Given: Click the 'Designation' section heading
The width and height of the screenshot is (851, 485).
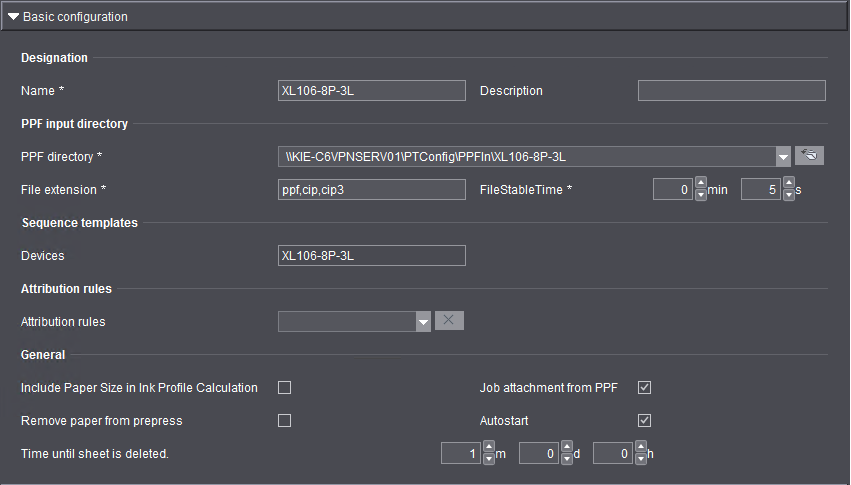Looking at the screenshot, I should click(x=54, y=58).
